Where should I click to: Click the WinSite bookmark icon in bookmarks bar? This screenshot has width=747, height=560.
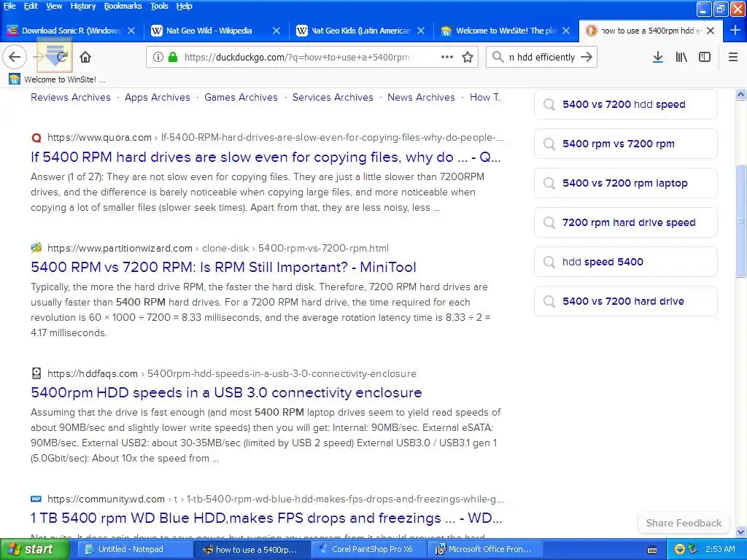coord(15,79)
